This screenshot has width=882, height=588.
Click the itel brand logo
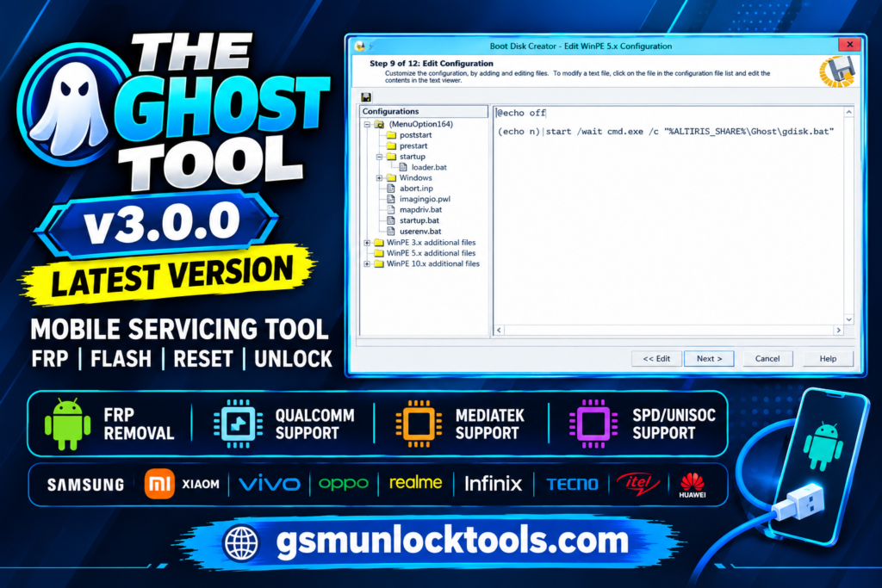[638, 484]
